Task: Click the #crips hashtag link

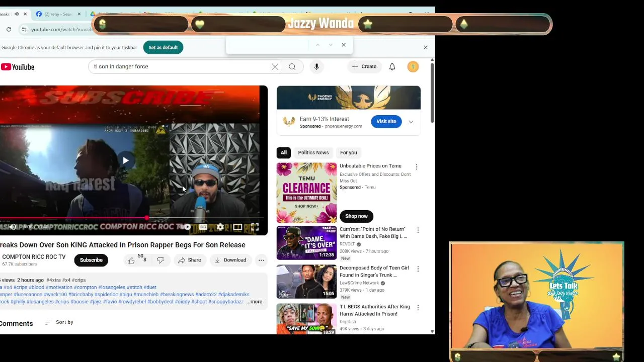Action: click(78, 280)
